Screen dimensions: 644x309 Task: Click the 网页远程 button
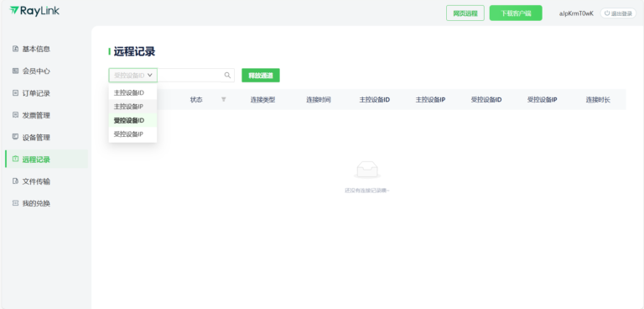click(x=465, y=13)
